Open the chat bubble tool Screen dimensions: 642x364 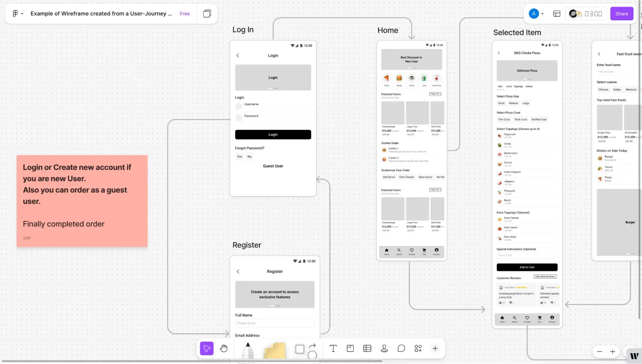401,348
